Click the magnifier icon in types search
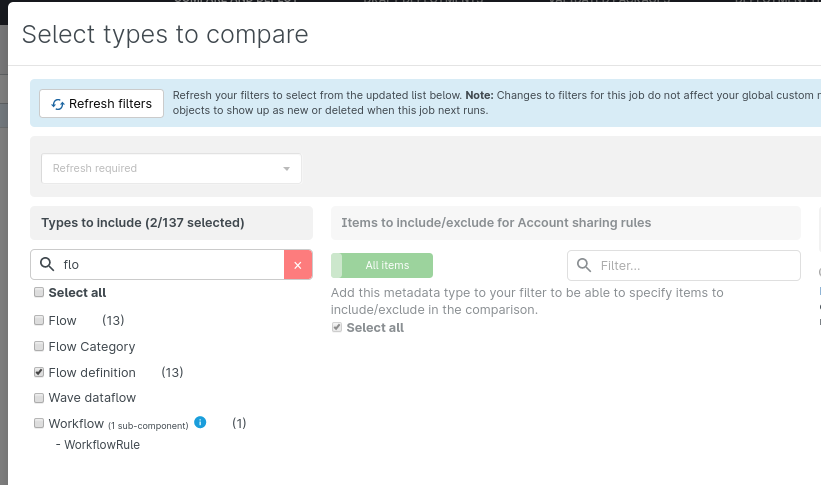Screen dimensions: 821x485 [46, 265]
